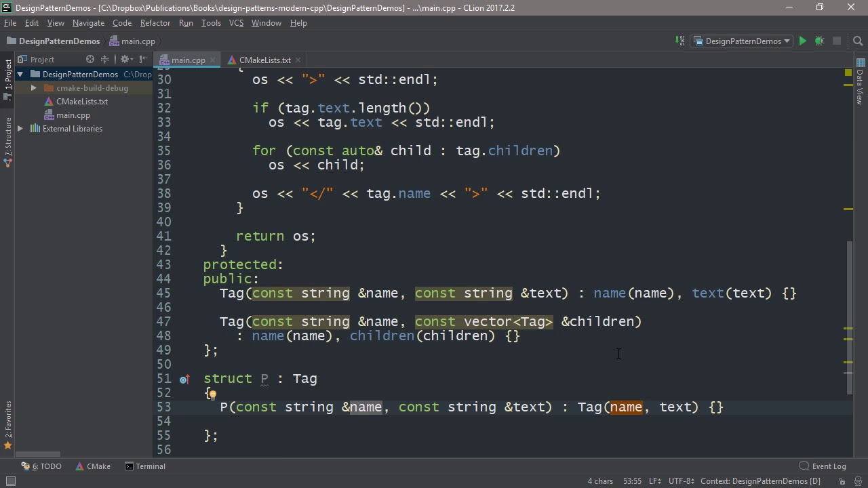Change line separator LF in status bar
The height and width of the screenshot is (488, 868).
click(655, 481)
